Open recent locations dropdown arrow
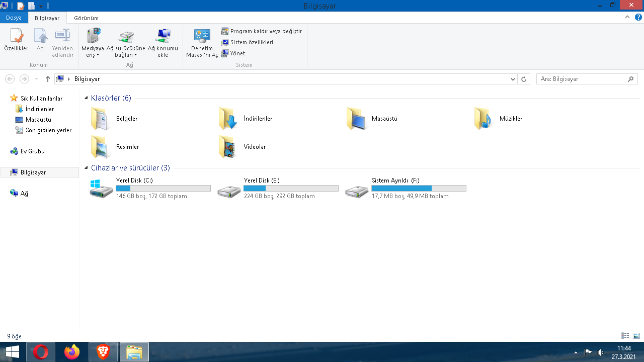This screenshot has width=644, height=362. pyautogui.click(x=36, y=79)
